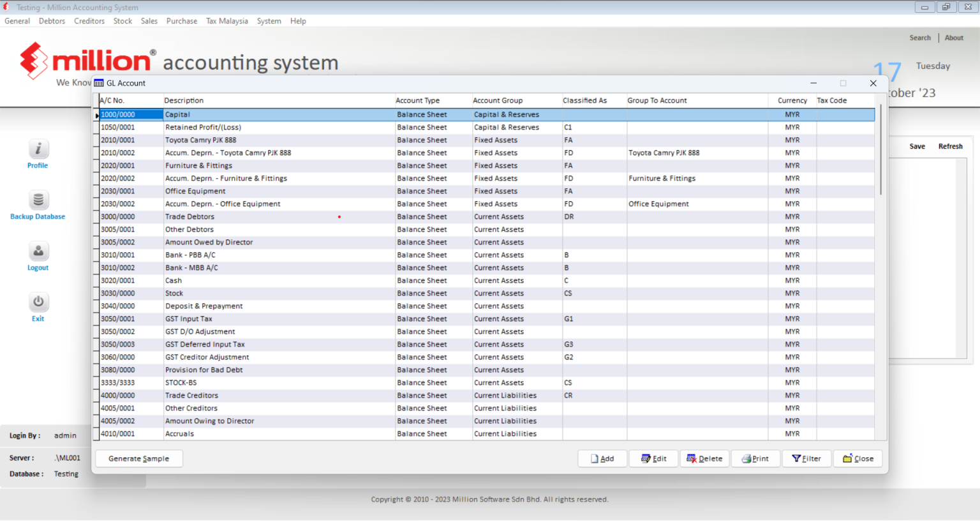Screen dimensions: 980x521
Task: Open the About page
Action: point(954,37)
